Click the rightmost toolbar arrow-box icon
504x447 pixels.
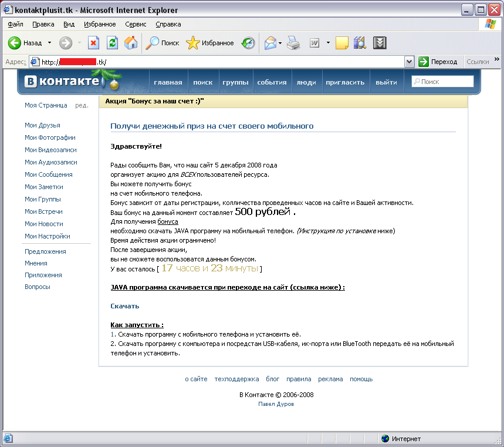click(x=380, y=43)
